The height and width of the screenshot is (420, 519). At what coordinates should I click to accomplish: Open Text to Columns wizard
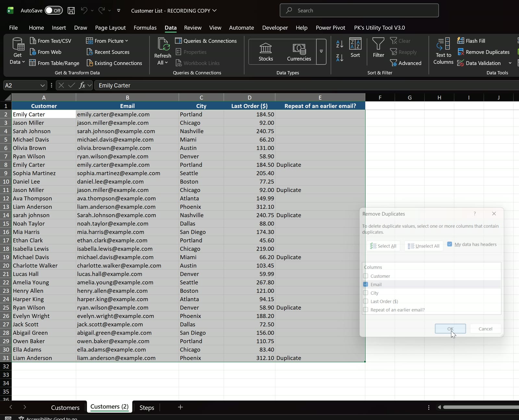point(443,51)
